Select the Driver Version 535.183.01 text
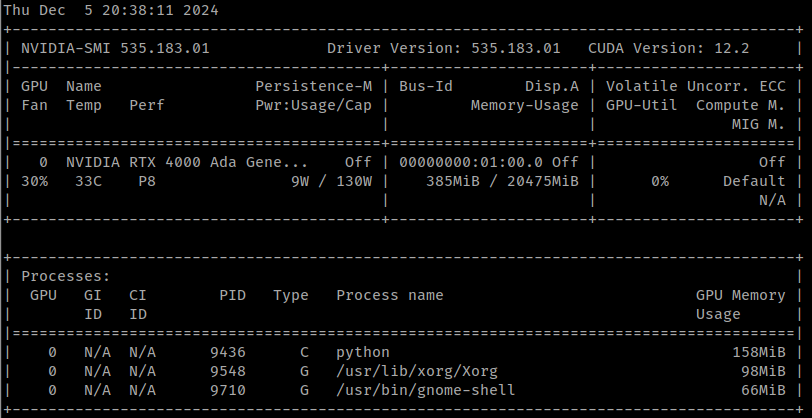Image resolution: width=812 pixels, height=418 pixels. [443, 48]
